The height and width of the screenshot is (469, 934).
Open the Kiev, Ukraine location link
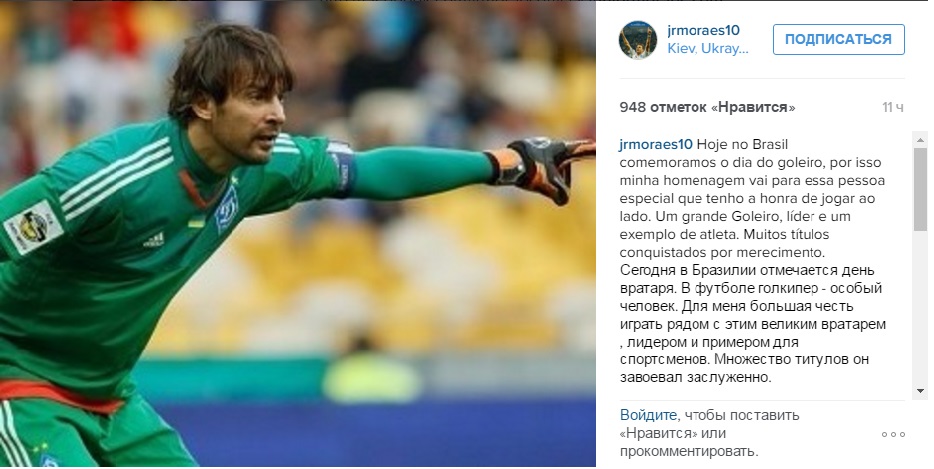pos(708,49)
